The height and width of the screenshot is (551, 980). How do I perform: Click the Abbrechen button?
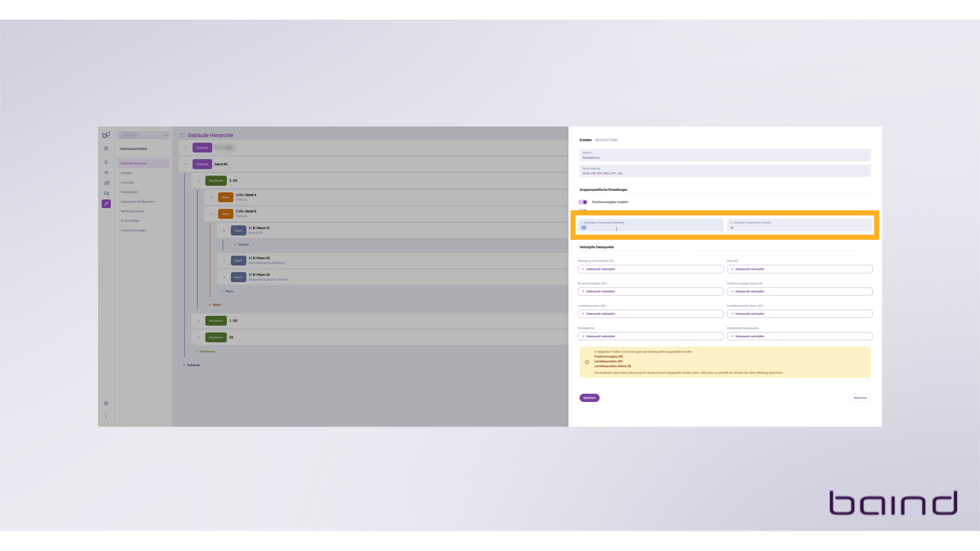860,398
